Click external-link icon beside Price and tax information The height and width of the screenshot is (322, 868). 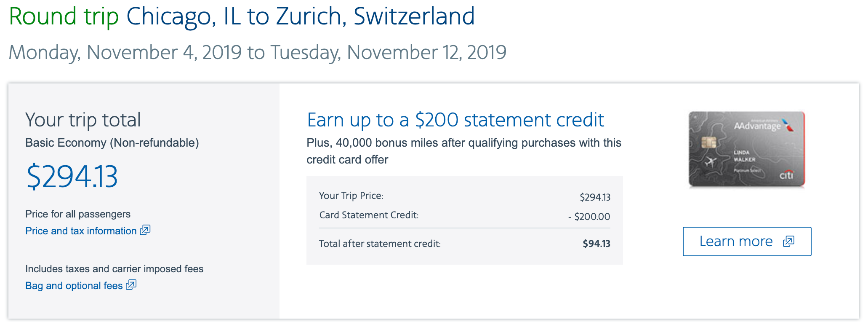coord(145,230)
